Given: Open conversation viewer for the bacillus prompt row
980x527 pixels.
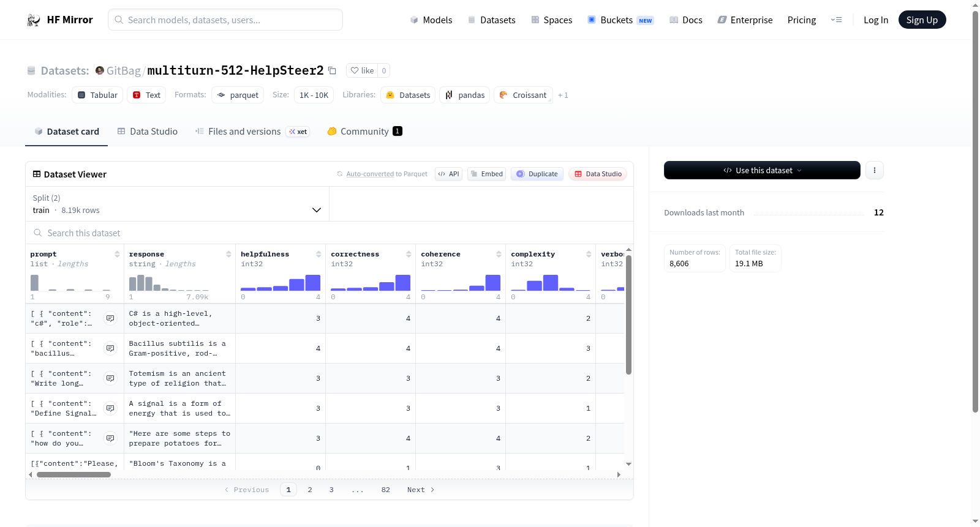Looking at the screenshot, I should click(110, 348).
